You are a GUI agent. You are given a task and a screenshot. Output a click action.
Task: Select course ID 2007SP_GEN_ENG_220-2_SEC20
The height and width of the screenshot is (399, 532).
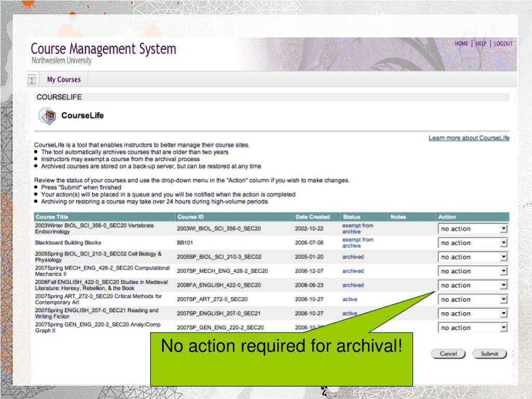pyautogui.click(x=220, y=328)
